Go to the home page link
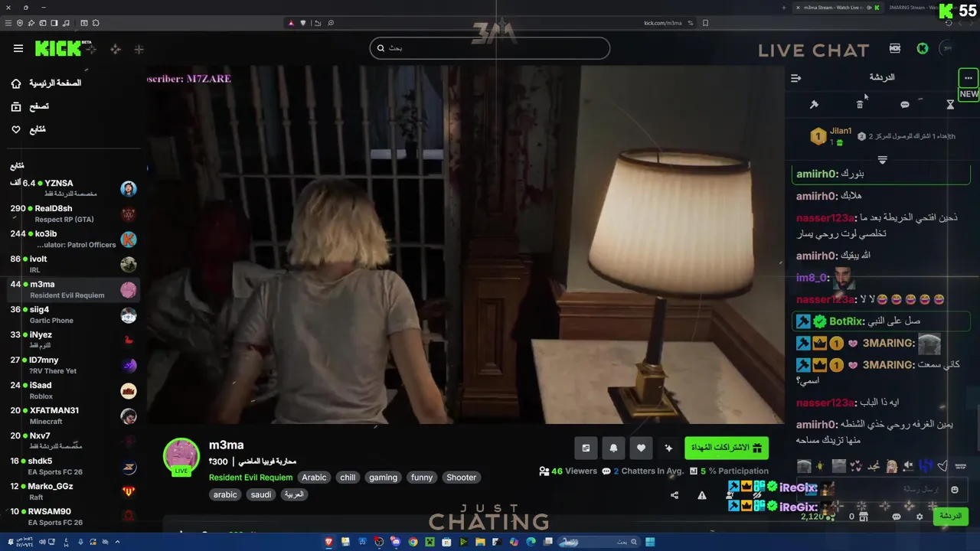980x551 pixels. point(47,83)
